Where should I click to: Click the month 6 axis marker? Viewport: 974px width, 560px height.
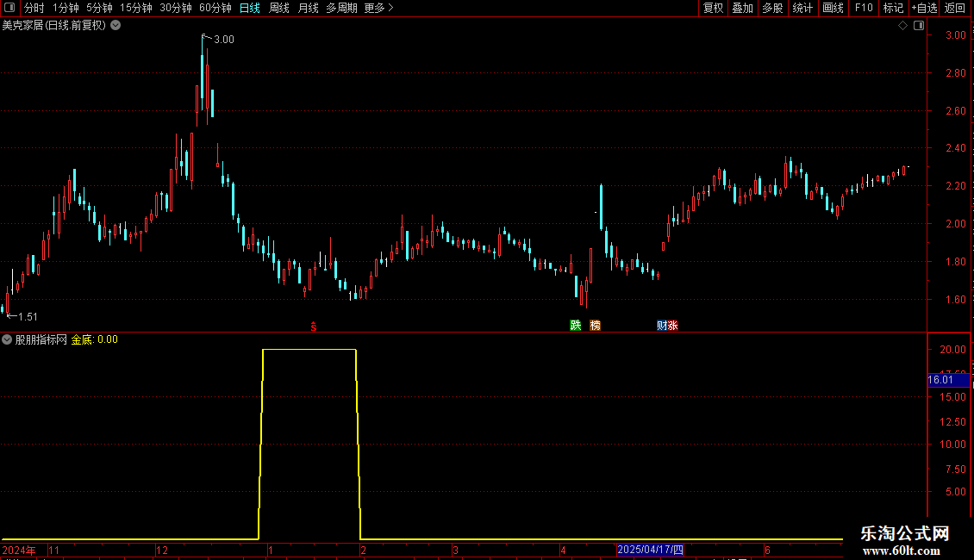coord(768,550)
